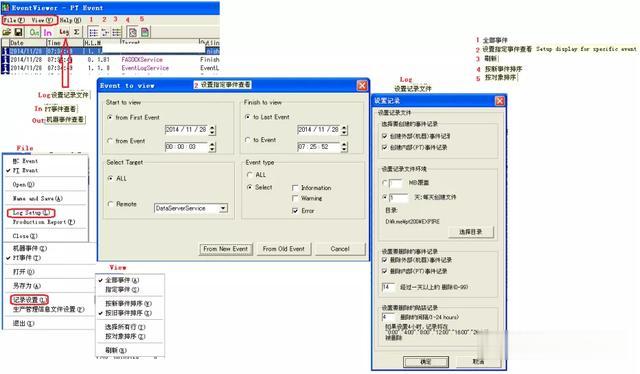The width and height of the screenshot is (640, 374).
Task: Open the File menu in EventViewer
Action: [x=14, y=20]
